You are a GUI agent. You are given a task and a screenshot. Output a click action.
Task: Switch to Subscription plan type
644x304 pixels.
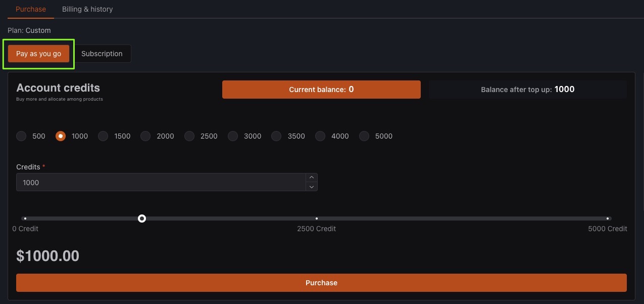(102, 54)
